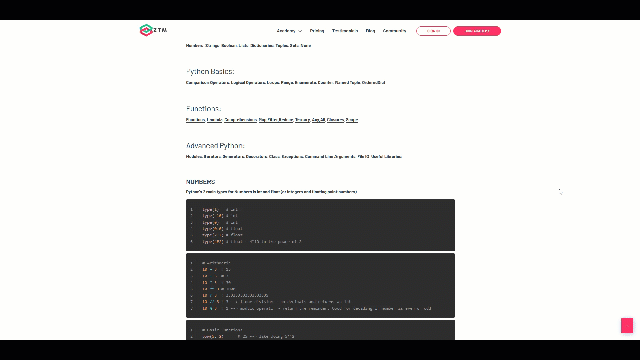Open the underlined Functions link
The image size is (640, 360).
195,120
